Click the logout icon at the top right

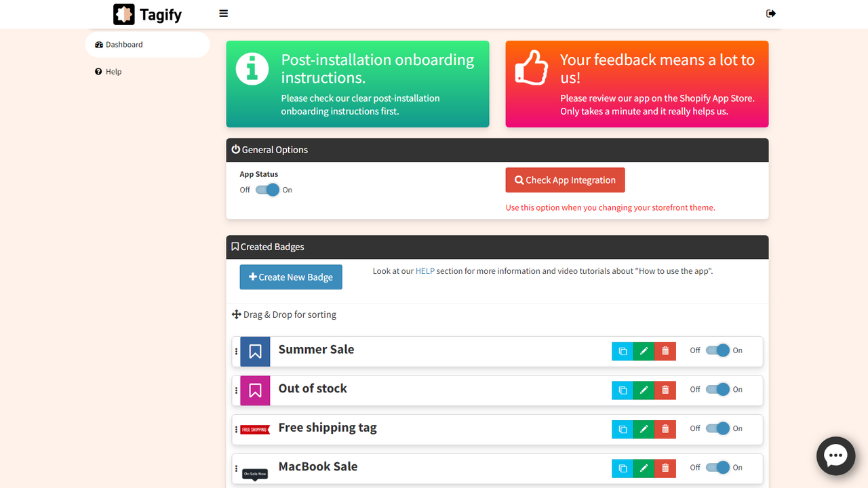[770, 13]
